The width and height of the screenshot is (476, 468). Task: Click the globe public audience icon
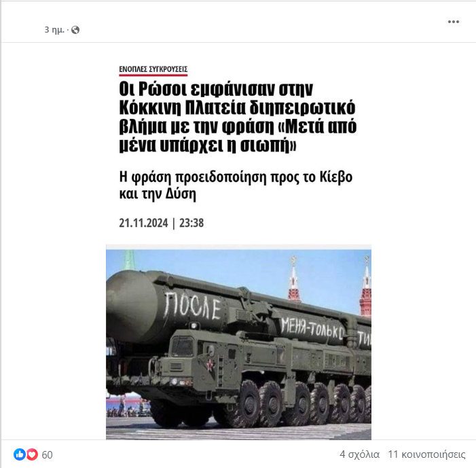click(75, 30)
